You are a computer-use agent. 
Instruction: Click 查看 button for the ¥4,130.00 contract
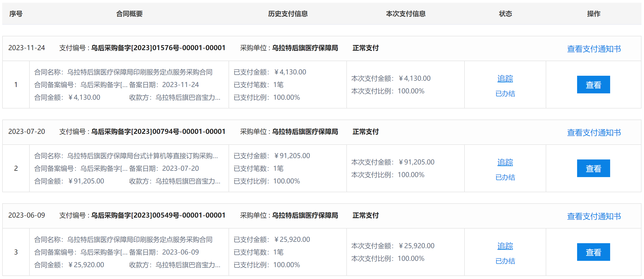593,85
